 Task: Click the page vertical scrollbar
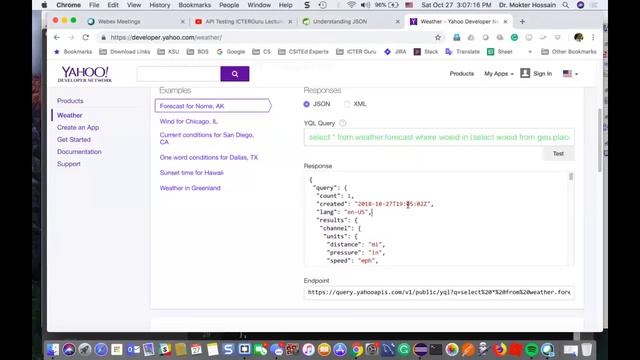point(600,140)
